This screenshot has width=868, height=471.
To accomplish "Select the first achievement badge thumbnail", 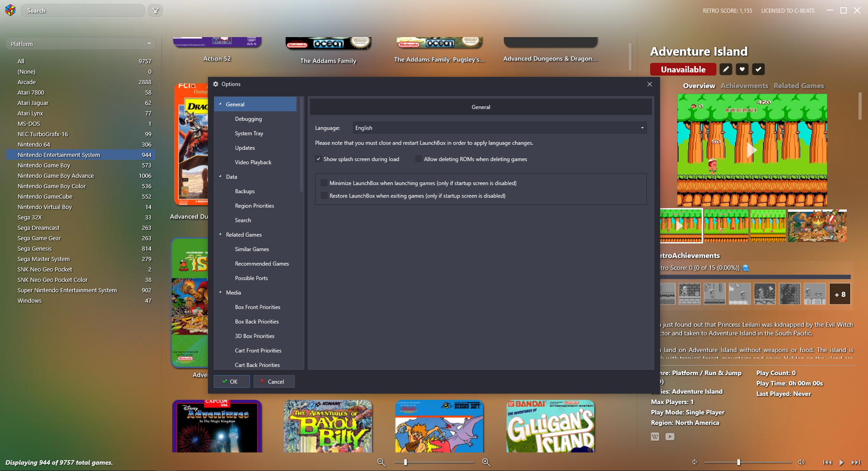I will [667, 294].
